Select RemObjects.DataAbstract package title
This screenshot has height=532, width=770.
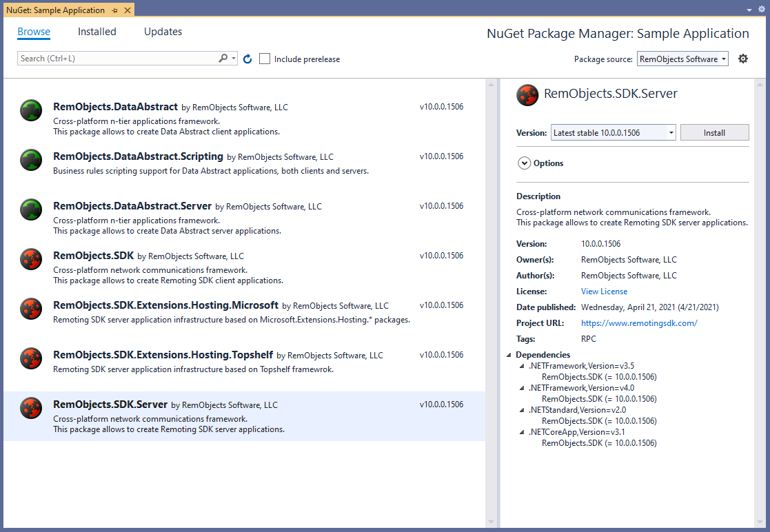115,107
